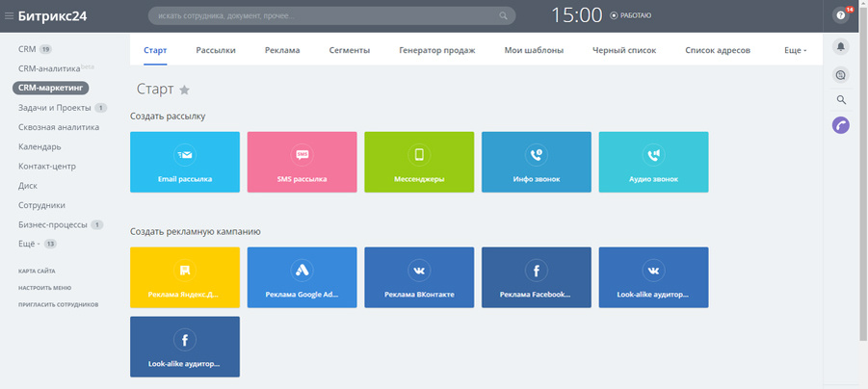Open Диск in left menu

pyautogui.click(x=28, y=186)
